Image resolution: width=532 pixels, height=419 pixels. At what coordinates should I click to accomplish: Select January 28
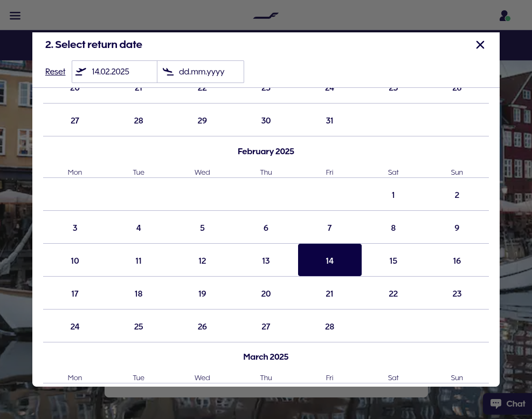tap(139, 121)
